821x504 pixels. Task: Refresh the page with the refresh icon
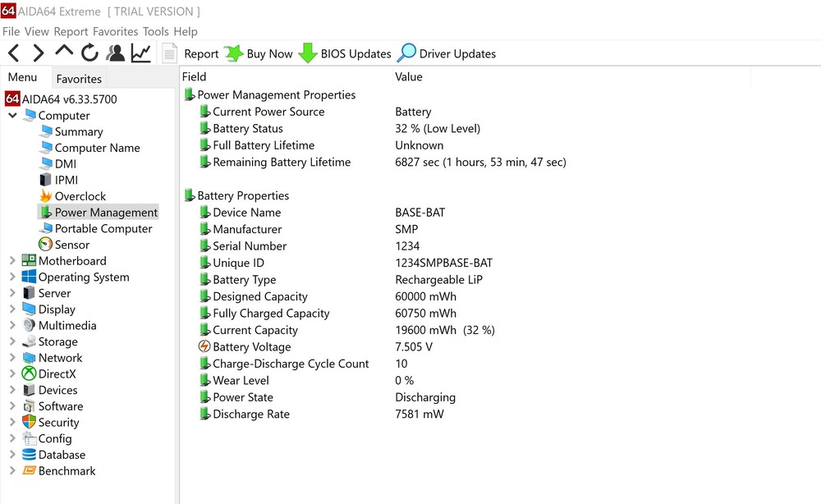[x=89, y=53]
